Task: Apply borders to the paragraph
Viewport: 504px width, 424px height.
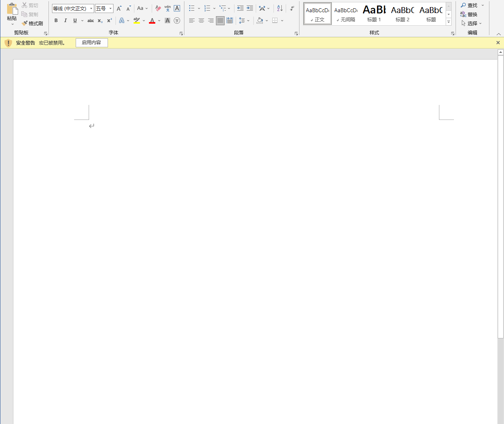Action: pyautogui.click(x=275, y=21)
